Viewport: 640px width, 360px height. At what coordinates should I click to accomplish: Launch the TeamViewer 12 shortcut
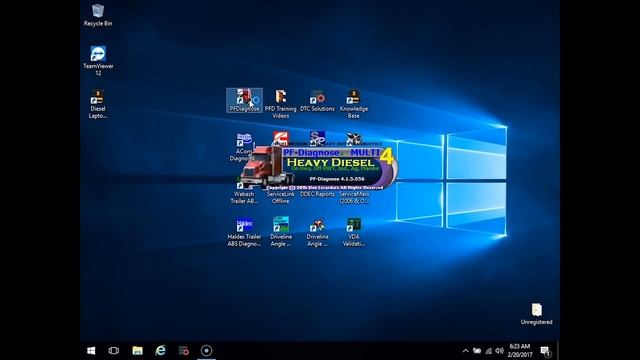[x=98, y=61]
